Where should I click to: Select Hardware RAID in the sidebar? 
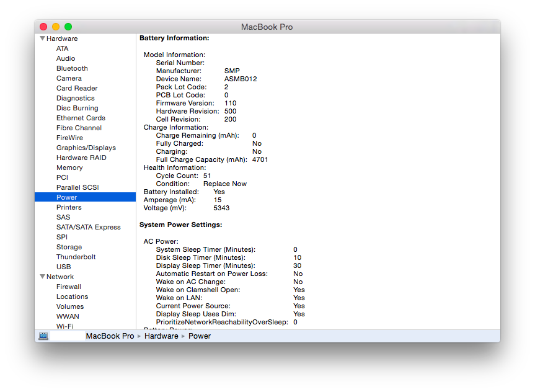click(81, 158)
